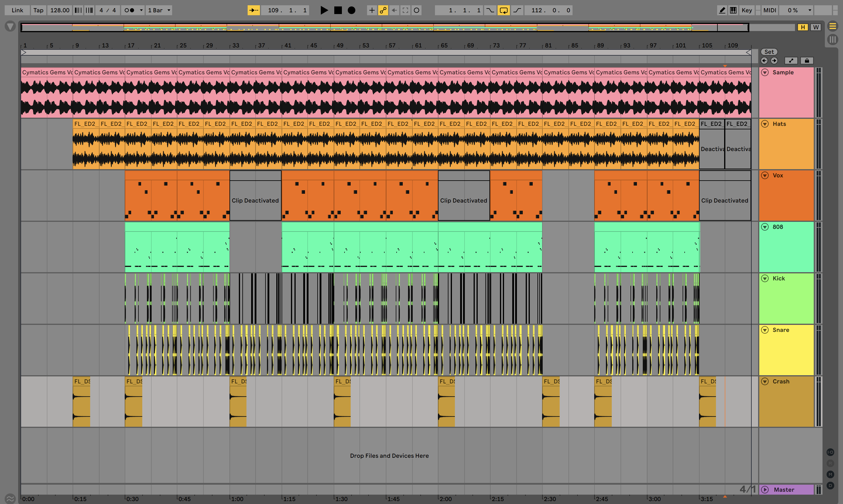Click the Session Record circle icon
Viewport: 843px width, 504px height.
(x=417, y=10)
